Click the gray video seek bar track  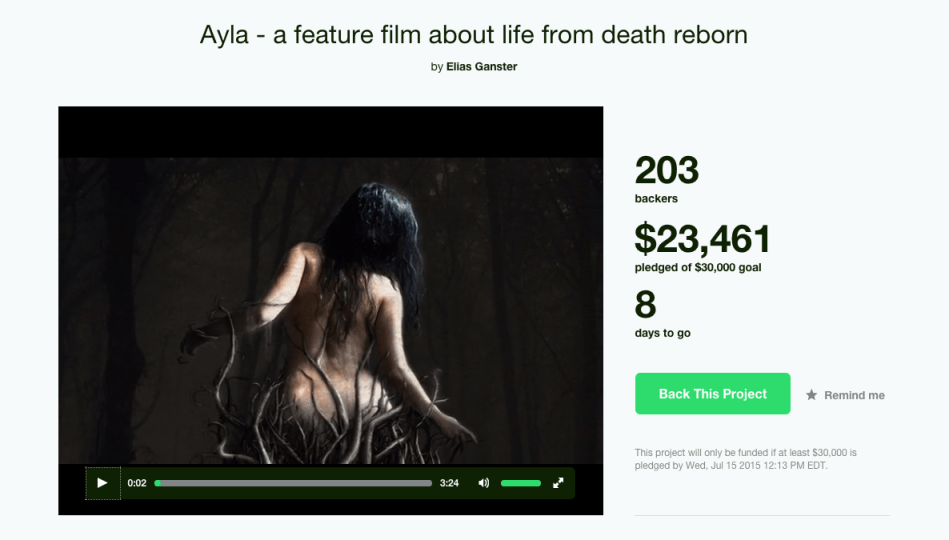pos(293,483)
